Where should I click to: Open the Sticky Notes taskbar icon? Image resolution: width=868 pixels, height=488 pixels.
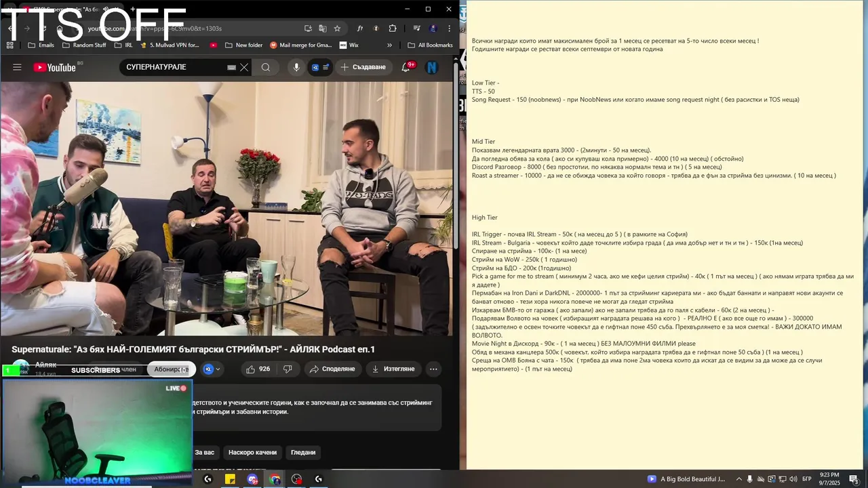(x=230, y=479)
